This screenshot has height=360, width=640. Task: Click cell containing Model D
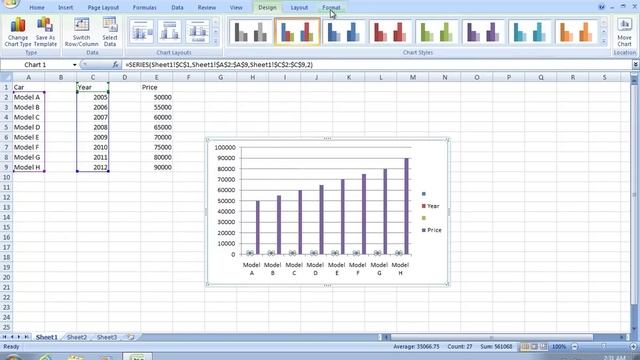pyautogui.click(x=29, y=127)
